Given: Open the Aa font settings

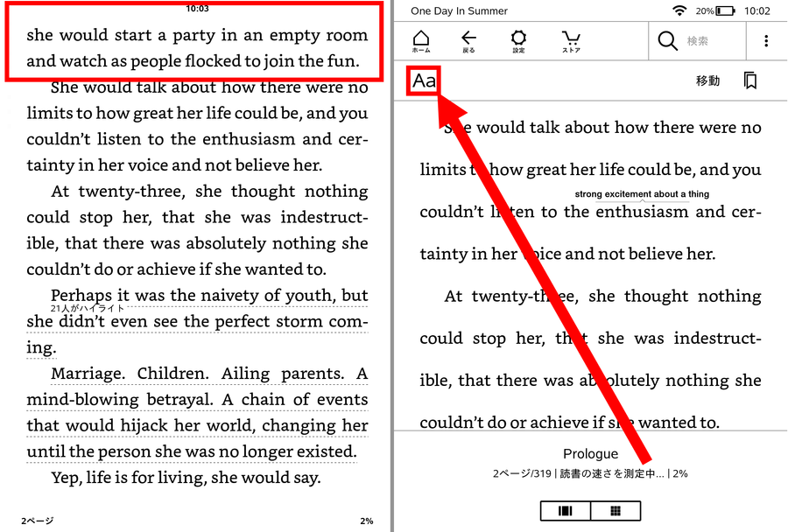Looking at the screenshot, I should pos(424,80).
